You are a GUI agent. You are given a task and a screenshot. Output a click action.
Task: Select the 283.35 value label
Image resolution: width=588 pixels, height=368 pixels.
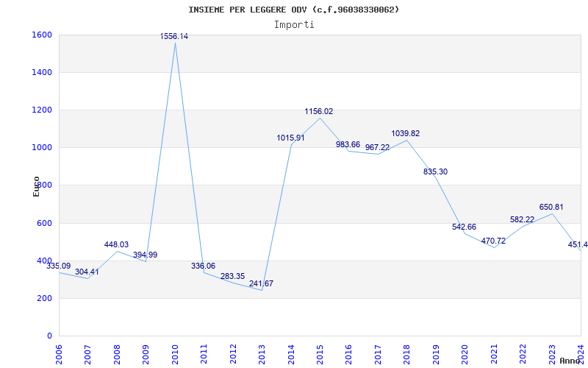(x=232, y=276)
